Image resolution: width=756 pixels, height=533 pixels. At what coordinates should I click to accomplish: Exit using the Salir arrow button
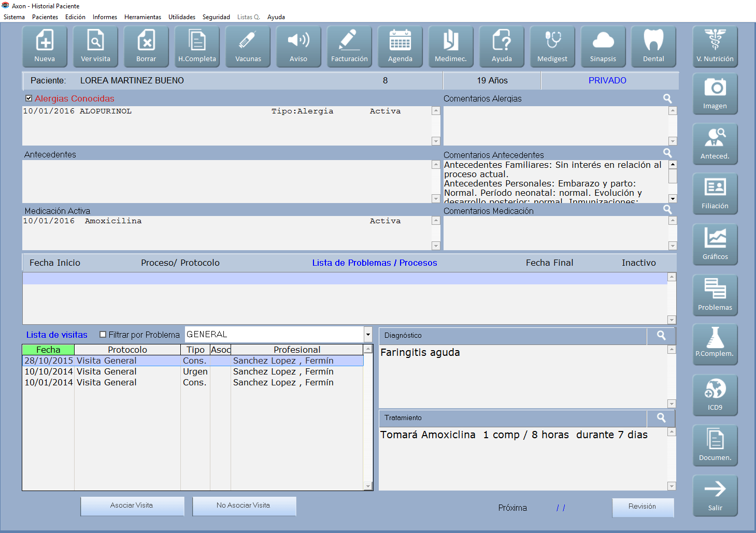[715, 496]
